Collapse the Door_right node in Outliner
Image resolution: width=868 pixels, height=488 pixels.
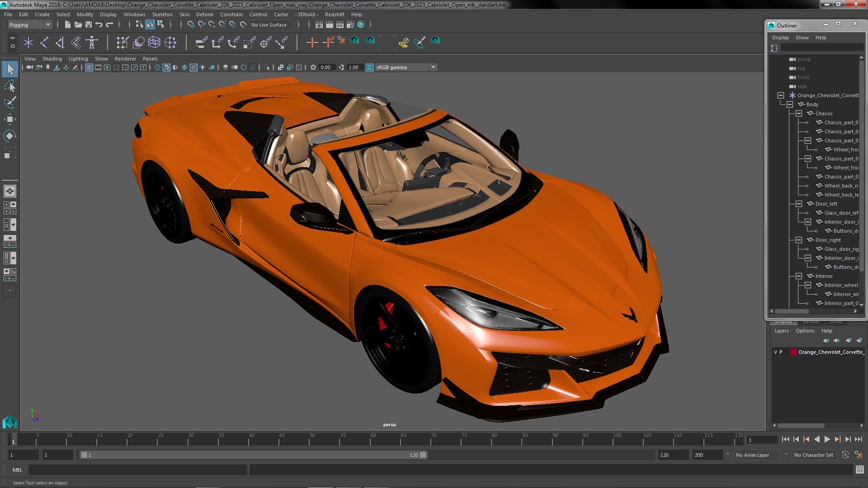799,240
